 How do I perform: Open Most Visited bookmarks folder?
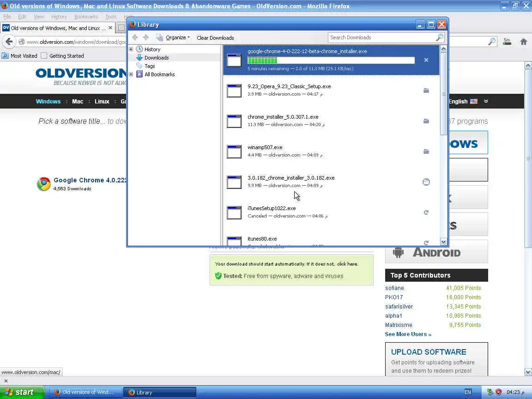[x=19, y=55]
